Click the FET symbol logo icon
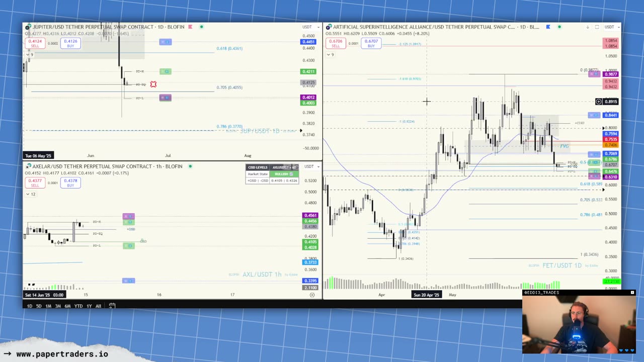Image resolution: width=644 pixels, height=362 pixels. pos(329,27)
